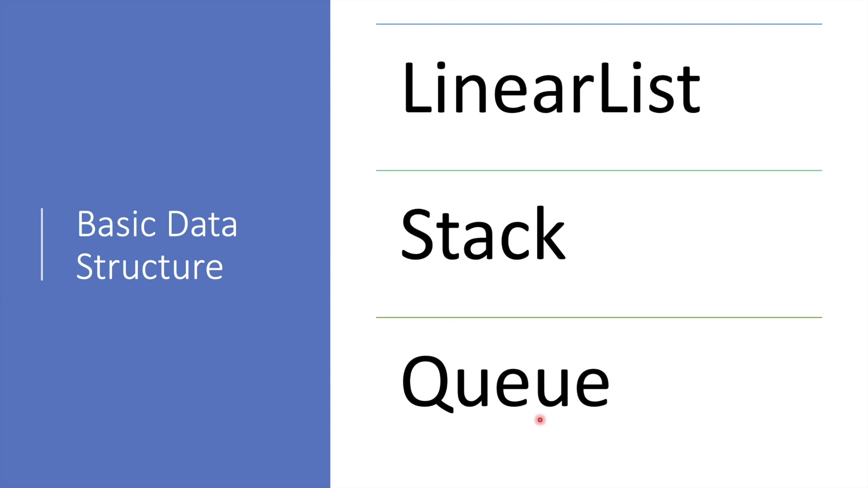Image resolution: width=868 pixels, height=488 pixels.
Task: Click the second capital L in LinearList
Action: click(x=613, y=88)
